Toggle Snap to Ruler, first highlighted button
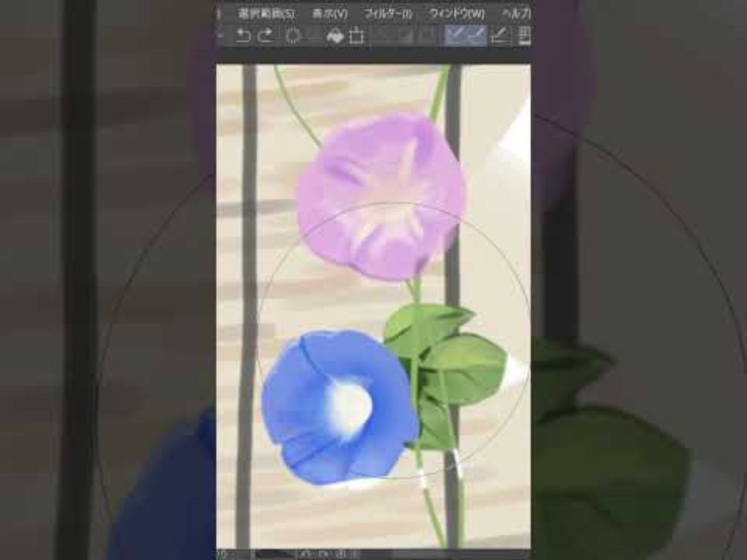 point(456,36)
